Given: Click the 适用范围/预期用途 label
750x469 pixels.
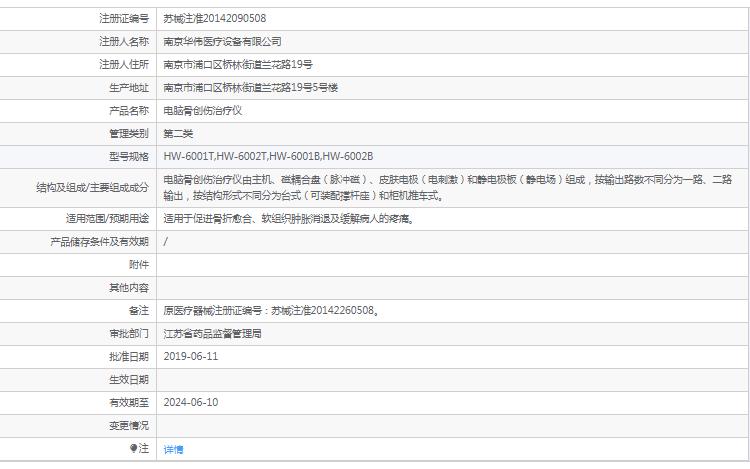Looking at the screenshot, I should click(x=108, y=218).
